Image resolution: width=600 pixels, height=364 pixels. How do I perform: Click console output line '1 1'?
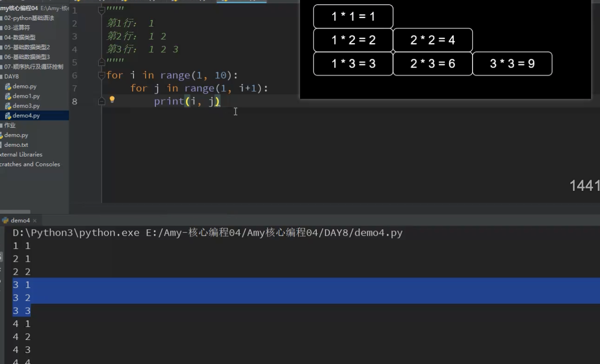click(21, 246)
